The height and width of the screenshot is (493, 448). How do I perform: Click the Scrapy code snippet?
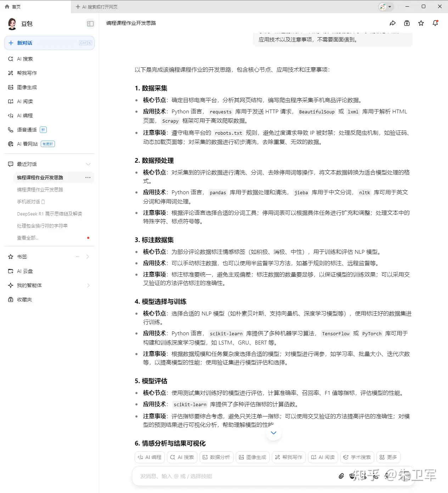pyautogui.click(x=170, y=121)
